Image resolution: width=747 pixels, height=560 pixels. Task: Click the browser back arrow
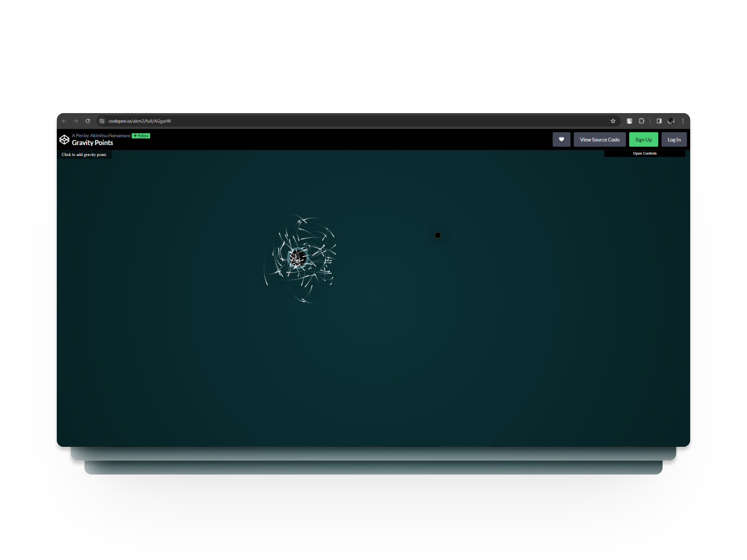click(x=64, y=121)
